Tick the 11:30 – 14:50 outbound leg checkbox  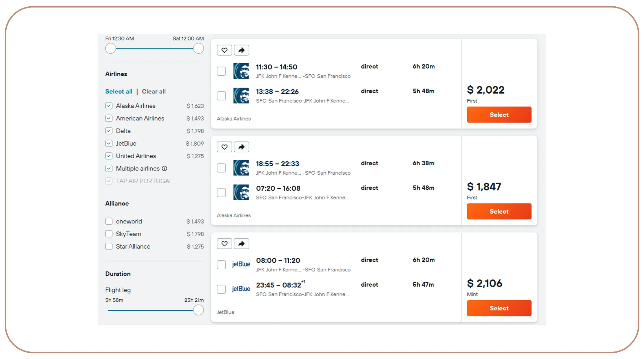coord(221,71)
